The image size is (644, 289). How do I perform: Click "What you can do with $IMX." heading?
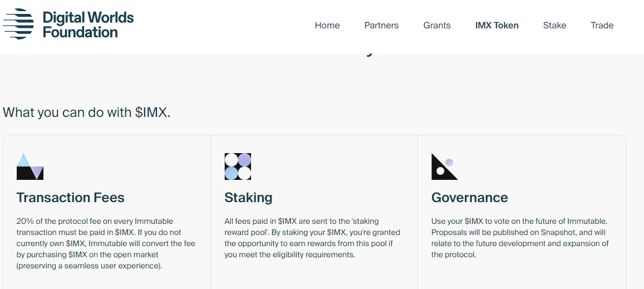(x=87, y=112)
